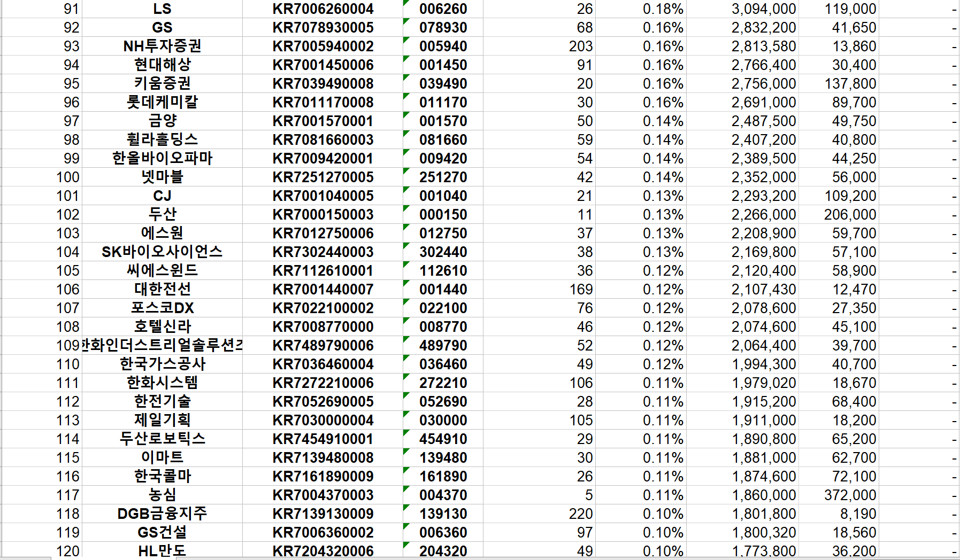
Task: Click the 대한전선 cell
Action: (162, 290)
